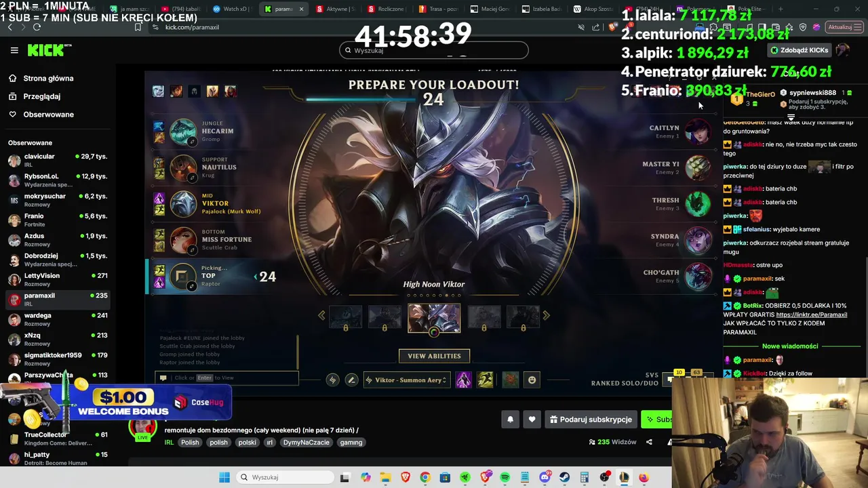Image resolution: width=868 pixels, height=488 pixels.
Task: Open the green IRL category link
Action: [169, 443]
